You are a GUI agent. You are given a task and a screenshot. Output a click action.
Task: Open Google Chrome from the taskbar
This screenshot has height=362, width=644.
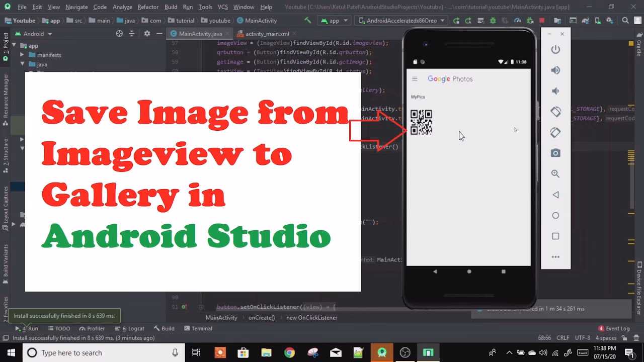(x=289, y=352)
